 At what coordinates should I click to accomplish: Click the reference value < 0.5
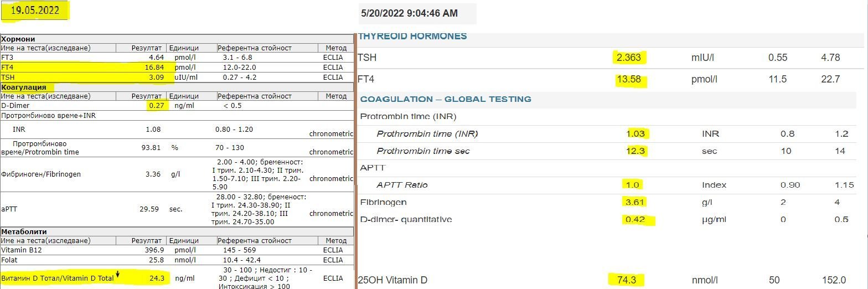coord(232,105)
